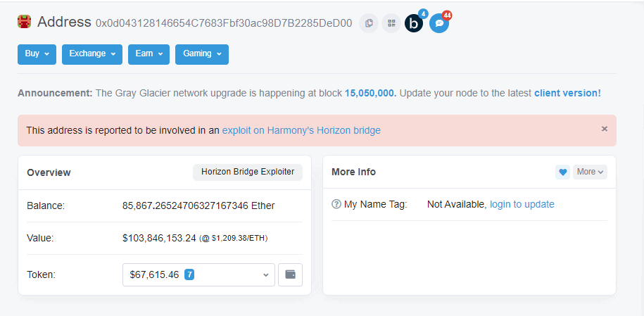Open the comments bubble icon
Viewport: 644px width, 316px height.
point(439,23)
